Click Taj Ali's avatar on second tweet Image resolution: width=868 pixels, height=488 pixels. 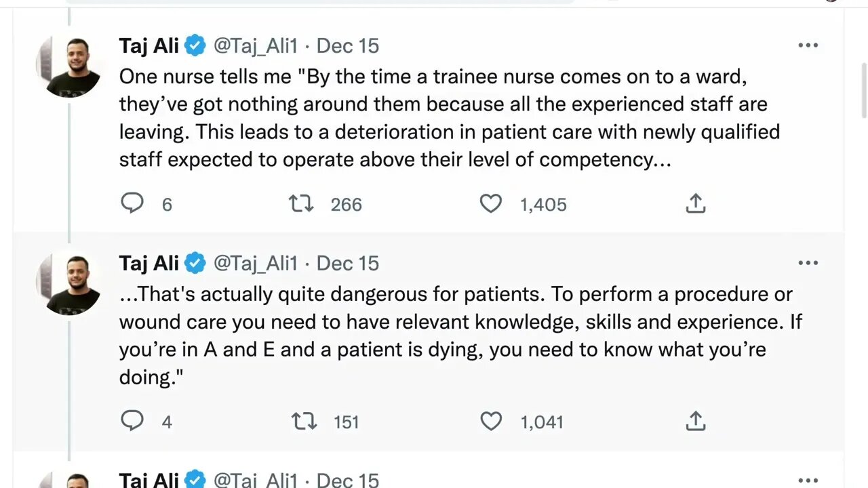point(71,284)
